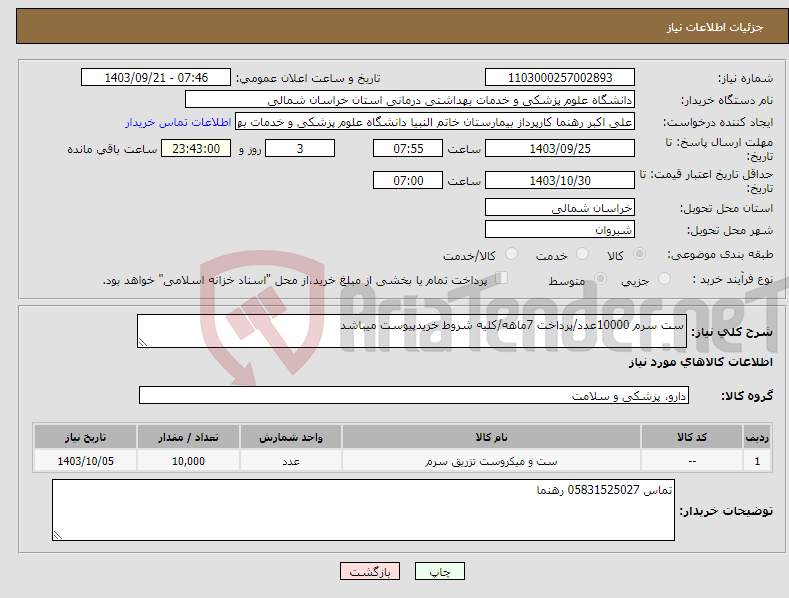Click the نام کالا column header
Image resolution: width=789 pixels, height=598 pixels.
[x=491, y=437]
